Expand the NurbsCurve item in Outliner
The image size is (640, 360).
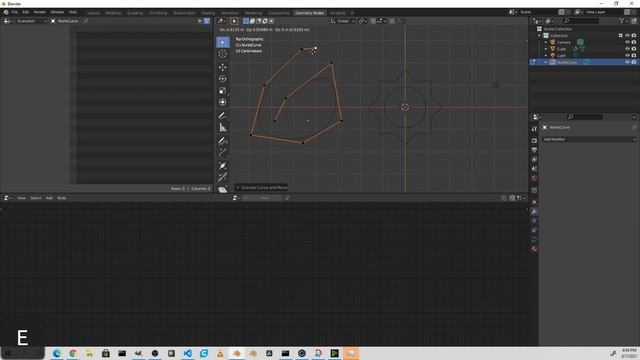pos(546,62)
